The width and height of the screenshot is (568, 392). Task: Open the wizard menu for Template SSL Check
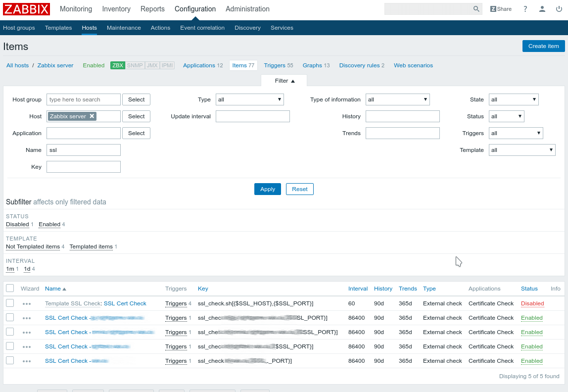27,303
